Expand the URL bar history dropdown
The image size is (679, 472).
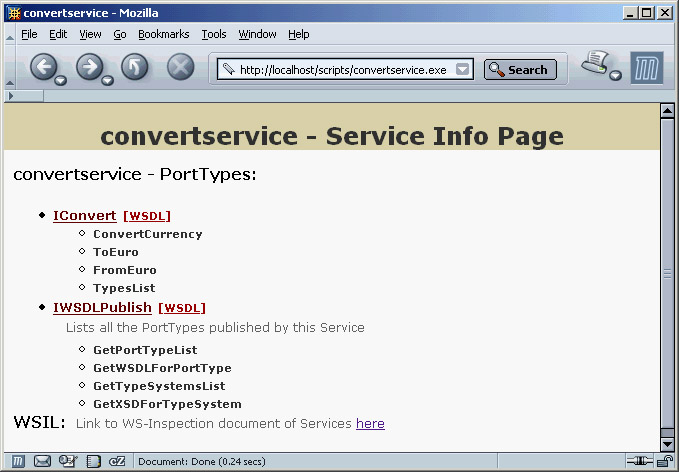point(463,70)
